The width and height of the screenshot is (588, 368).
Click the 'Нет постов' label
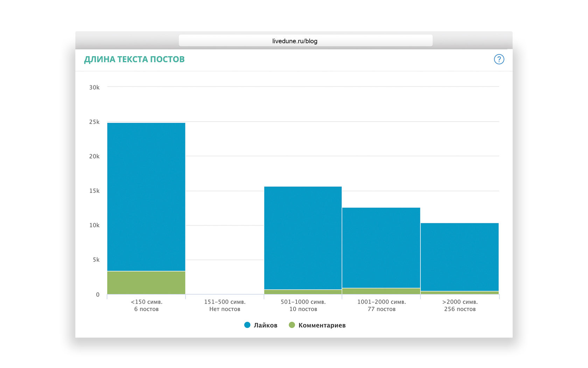[x=225, y=309]
